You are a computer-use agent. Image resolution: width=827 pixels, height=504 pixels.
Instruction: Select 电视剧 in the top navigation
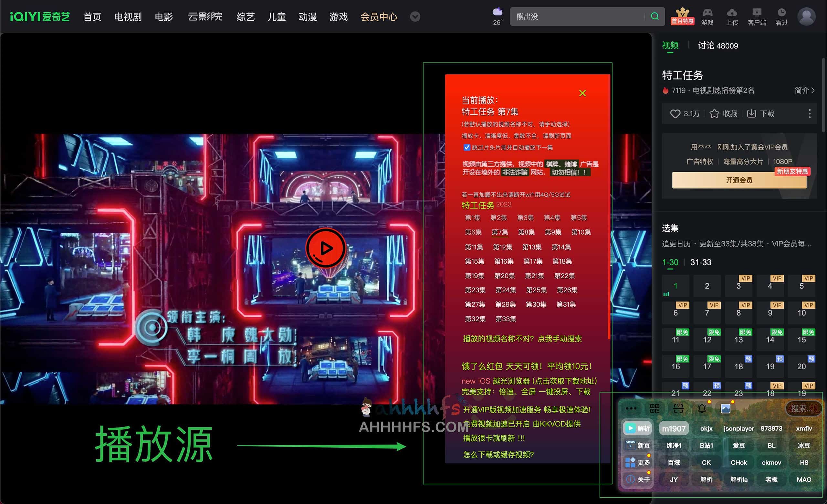pyautogui.click(x=128, y=17)
